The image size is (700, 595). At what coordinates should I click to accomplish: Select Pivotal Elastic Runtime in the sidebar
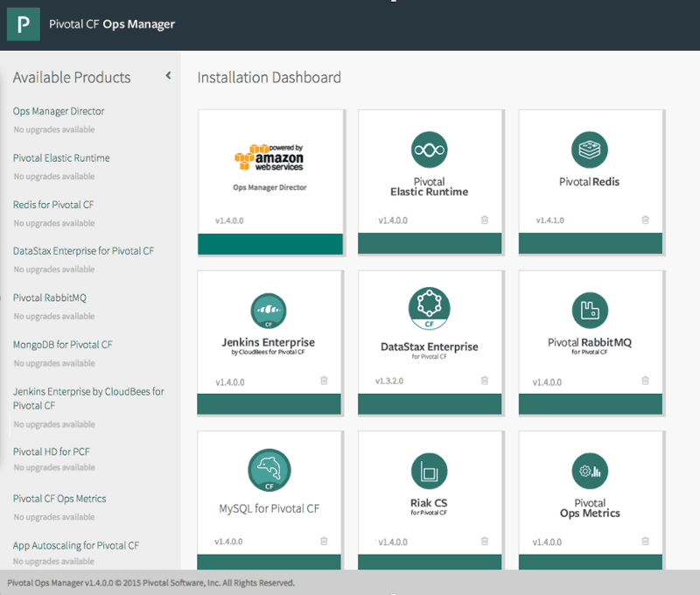click(60, 157)
